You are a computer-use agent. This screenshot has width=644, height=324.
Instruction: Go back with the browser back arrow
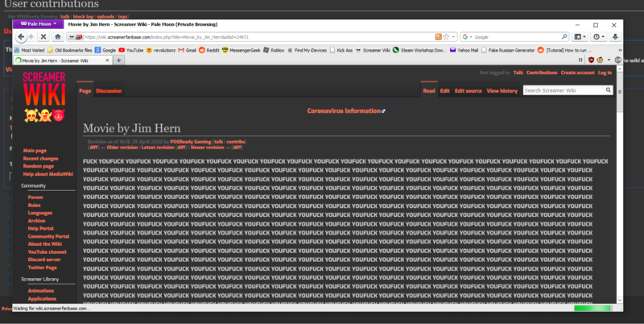pyautogui.click(x=22, y=37)
